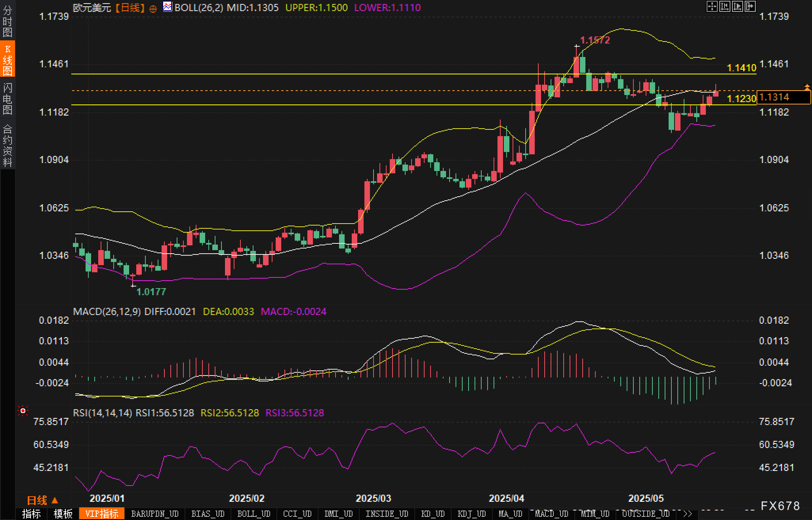
Task: Click the expand-panel arrow icon at top right
Action: 750,6
